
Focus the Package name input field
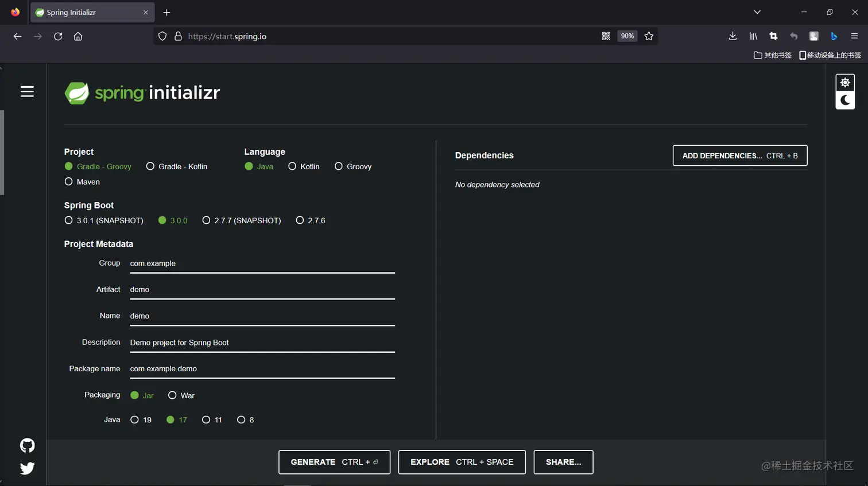coord(262,369)
